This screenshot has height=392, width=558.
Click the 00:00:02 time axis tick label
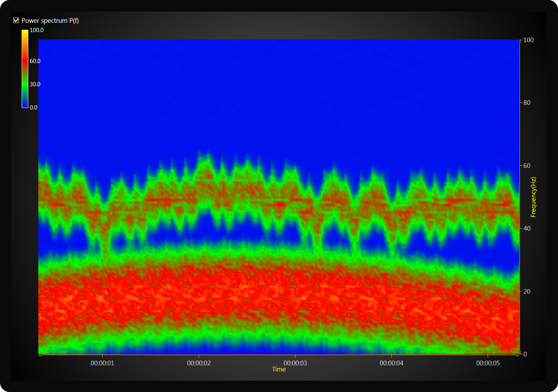(199, 363)
